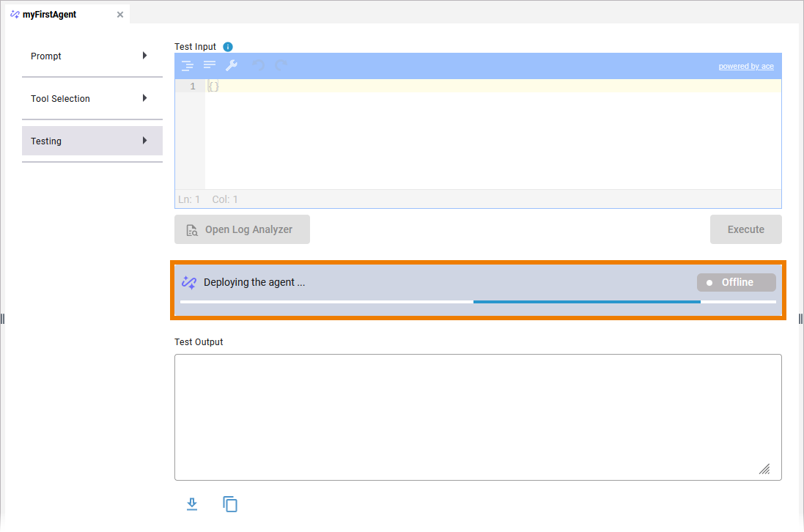Click the undo arrow in editor toolbar
The width and height of the screenshot is (804, 532).
[258, 66]
